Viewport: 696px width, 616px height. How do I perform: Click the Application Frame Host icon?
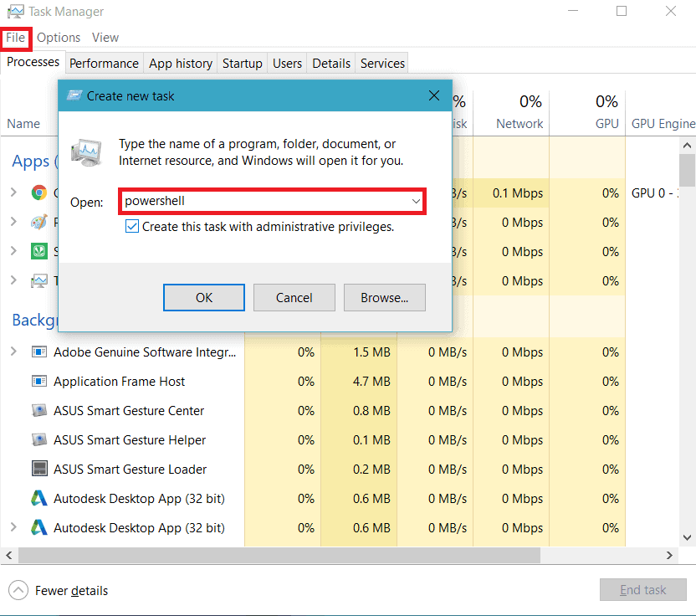[39, 381]
